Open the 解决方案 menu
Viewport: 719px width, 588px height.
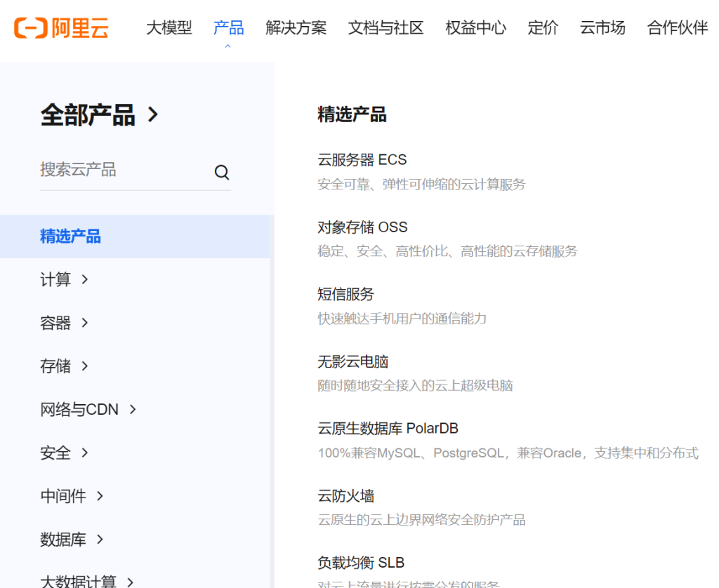coord(296,28)
